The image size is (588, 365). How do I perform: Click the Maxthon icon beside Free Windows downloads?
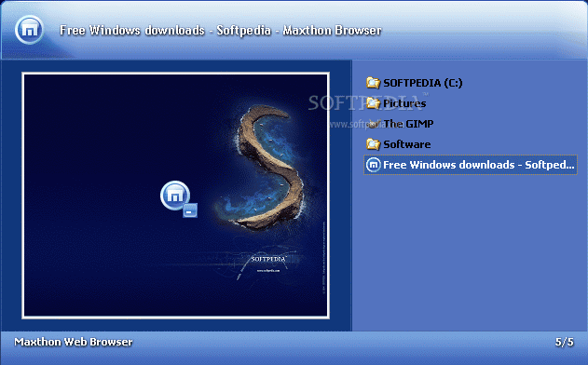click(x=373, y=165)
